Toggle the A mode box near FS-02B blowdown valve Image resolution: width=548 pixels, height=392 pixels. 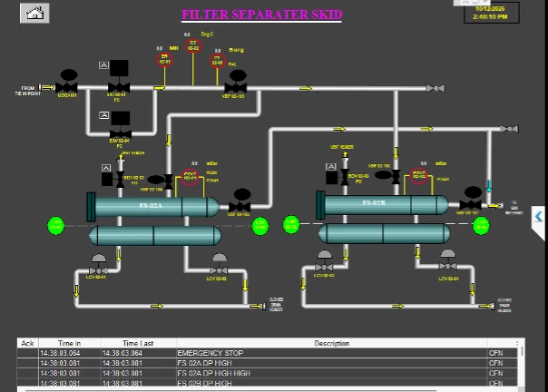(331, 167)
